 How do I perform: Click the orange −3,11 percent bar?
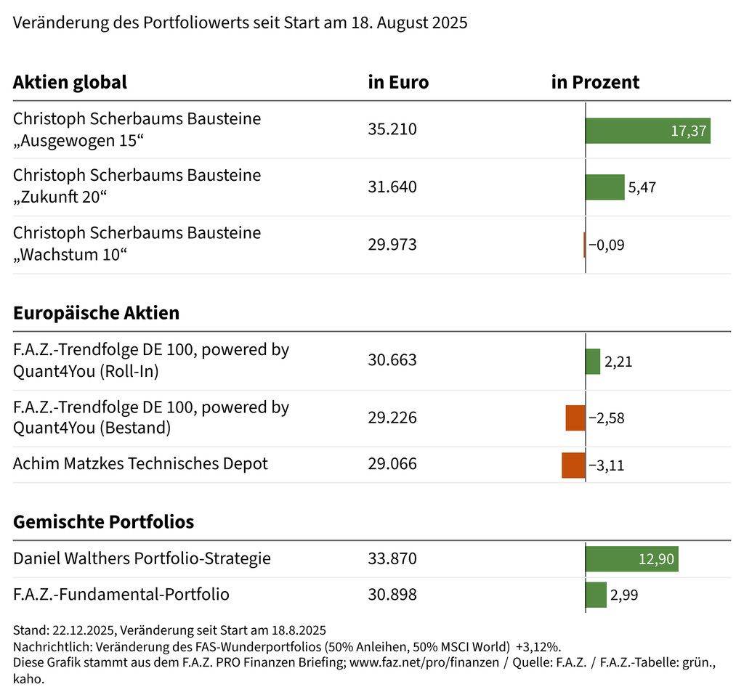coord(573,465)
